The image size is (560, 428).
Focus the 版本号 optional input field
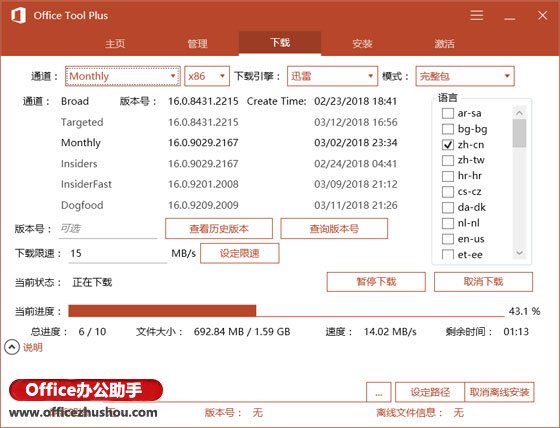[108, 229]
